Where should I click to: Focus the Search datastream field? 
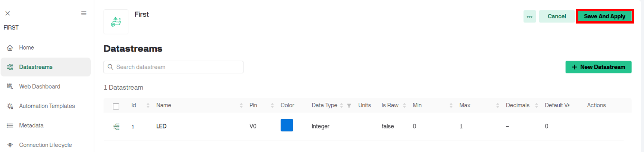click(173, 67)
